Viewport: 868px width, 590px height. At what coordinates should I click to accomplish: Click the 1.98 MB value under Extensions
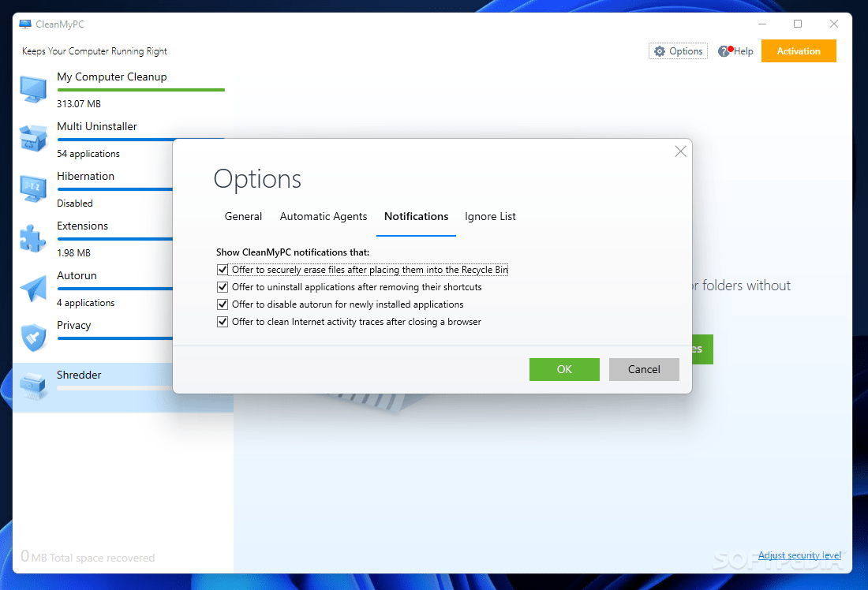[73, 253]
